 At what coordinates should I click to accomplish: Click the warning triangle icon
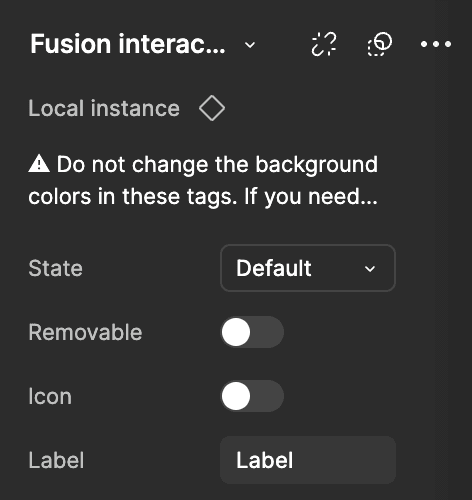(39, 164)
